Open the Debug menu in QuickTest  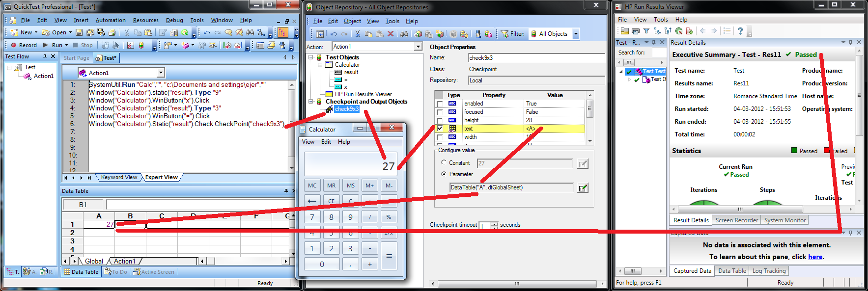[x=174, y=20]
